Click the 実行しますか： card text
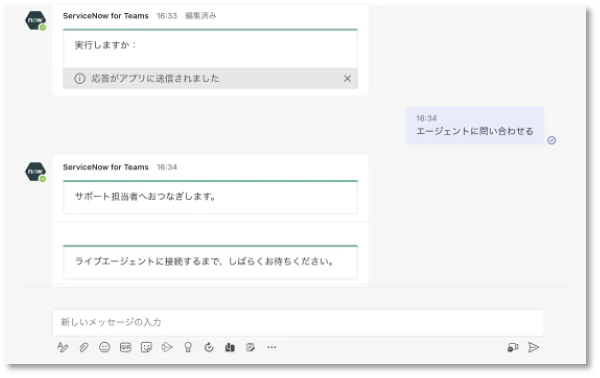This screenshot has height=378, width=600. pos(106,45)
